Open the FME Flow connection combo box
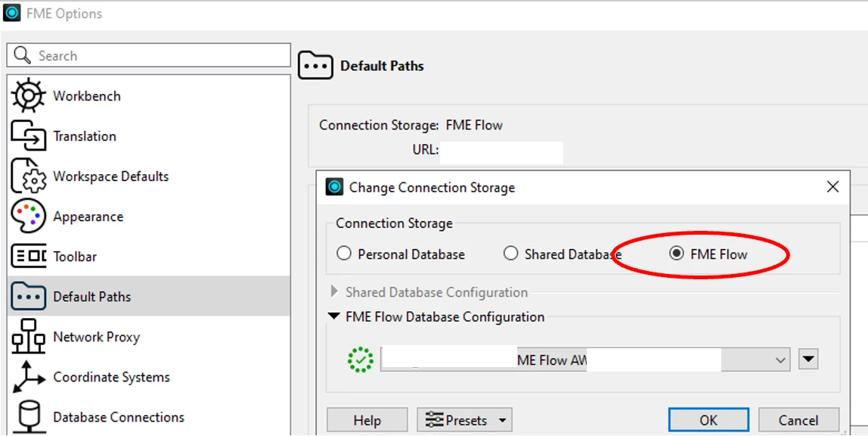This screenshot has height=436, width=868. pos(586,360)
